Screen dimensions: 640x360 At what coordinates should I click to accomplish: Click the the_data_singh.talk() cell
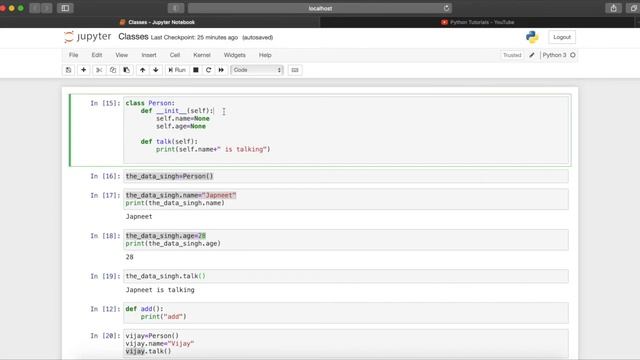(346, 276)
